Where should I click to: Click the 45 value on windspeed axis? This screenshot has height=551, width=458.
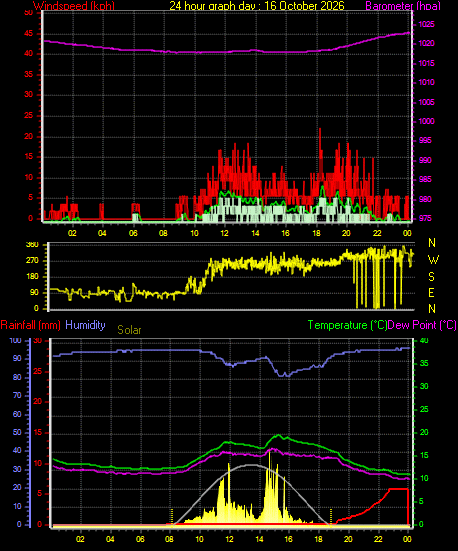(x=28, y=34)
